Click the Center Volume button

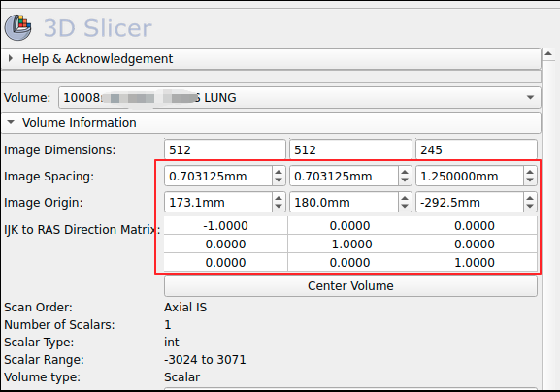point(350,285)
